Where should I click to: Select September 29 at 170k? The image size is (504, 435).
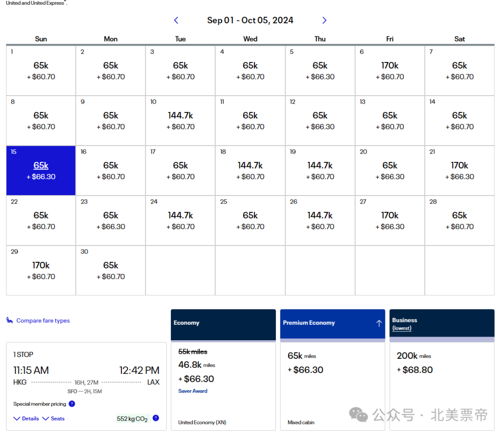(x=41, y=270)
